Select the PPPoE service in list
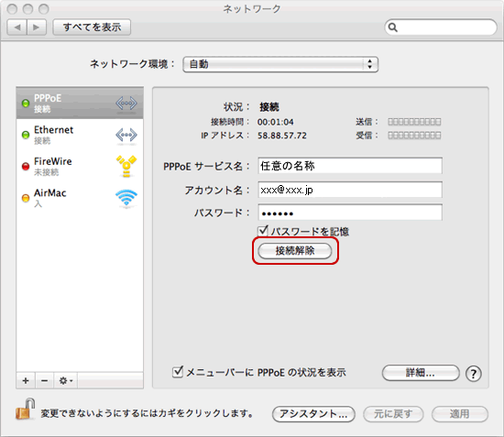 [80, 103]
